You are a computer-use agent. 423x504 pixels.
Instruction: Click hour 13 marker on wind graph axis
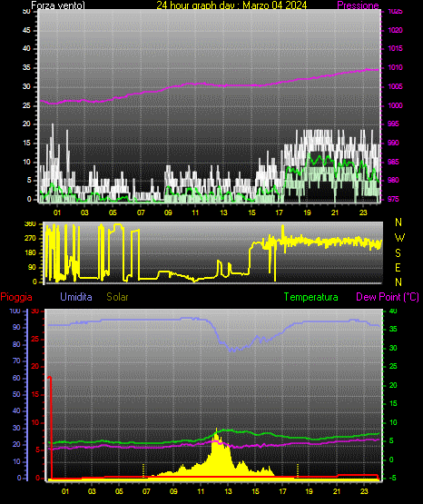pyautogui.click(x=223, y=212)
